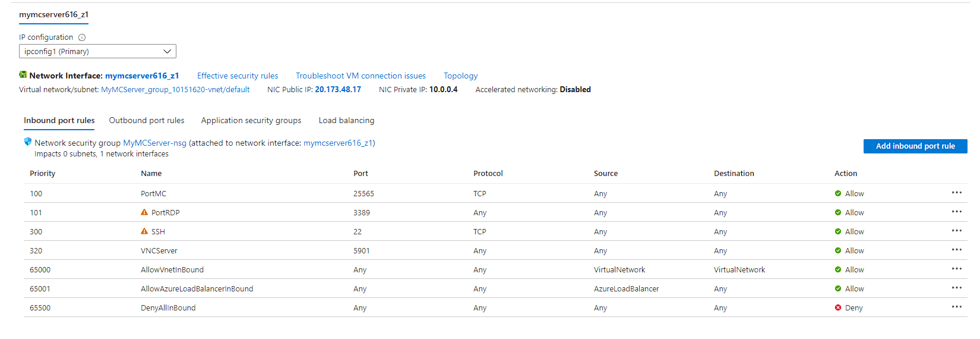Click the green Allow icon in AllowAzureLoadBalancerInBound row
The width and height of the screenshot is (980, 339).
(838, 288)
